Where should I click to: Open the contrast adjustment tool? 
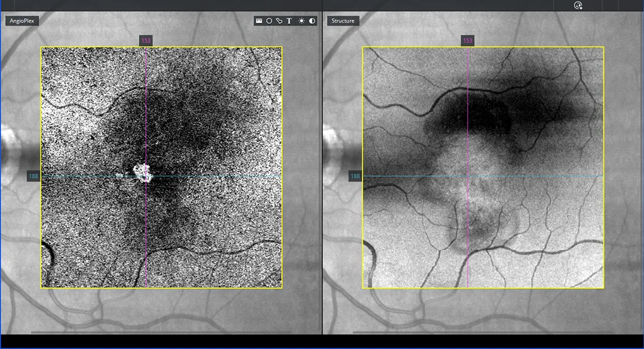coord(312,21)
